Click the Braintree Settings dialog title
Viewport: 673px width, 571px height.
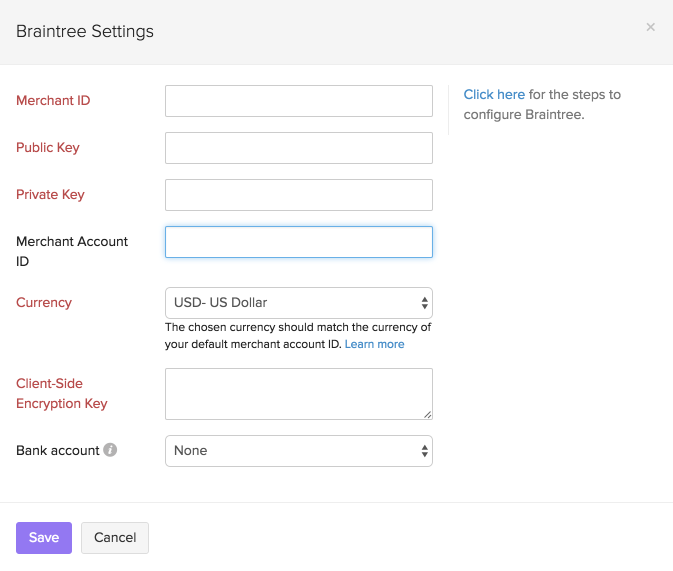click(x=85, y=32)
